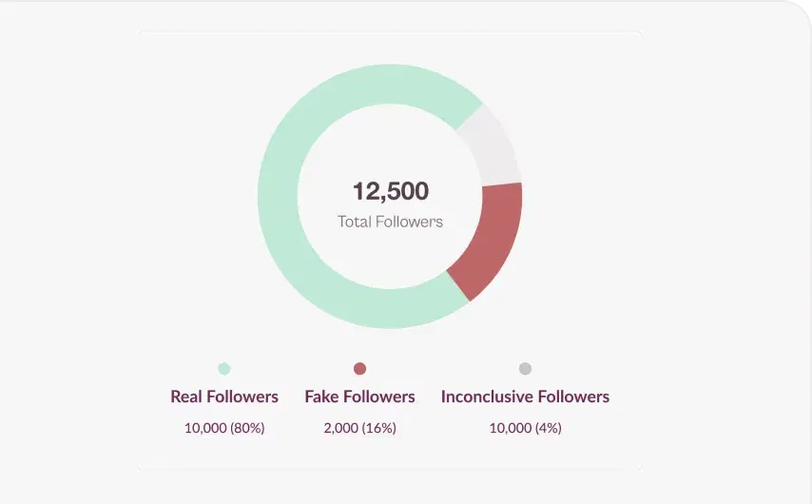
Task: Click the Total Followers caption text
Action: click(x=390, y=222)
